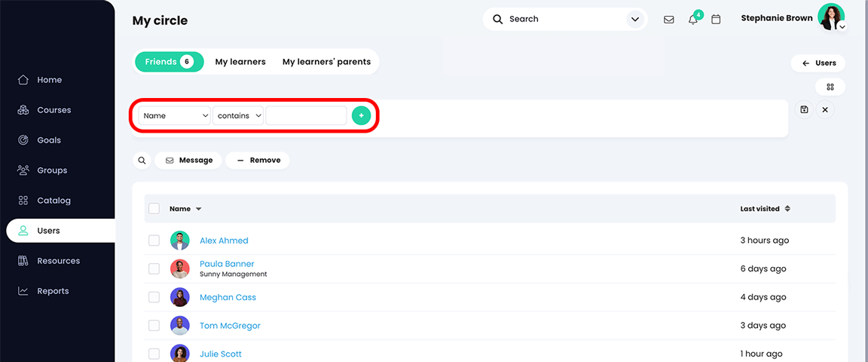
Task: Click the Courses sidebar icon
Action: click(x=23, y=110)
